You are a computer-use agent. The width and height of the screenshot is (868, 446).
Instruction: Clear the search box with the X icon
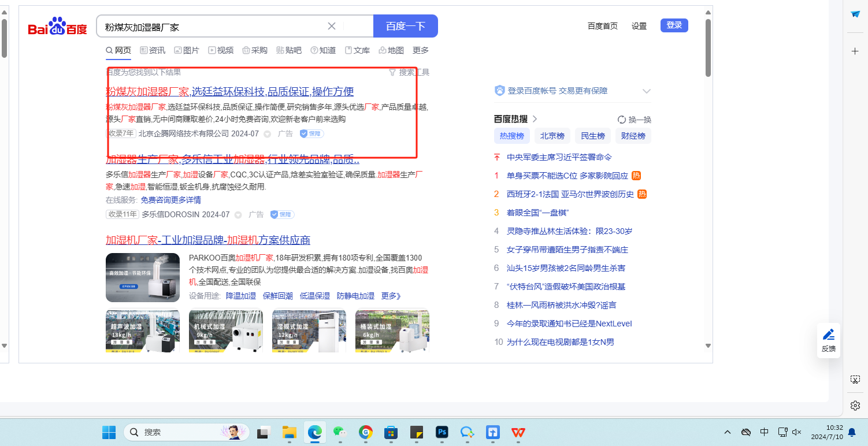(332, 26)
